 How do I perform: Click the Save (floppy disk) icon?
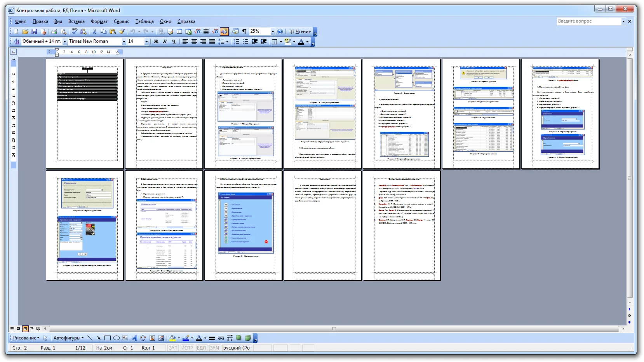[x=34, y=31]
